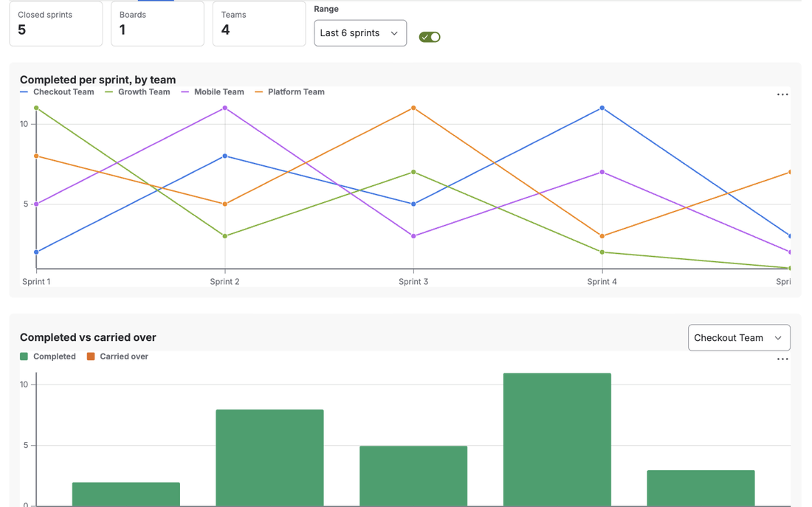Screen dimensions: 812x507
Task: Open the Last 6 sprints range dropdown
Action: (x=360, y=33)
